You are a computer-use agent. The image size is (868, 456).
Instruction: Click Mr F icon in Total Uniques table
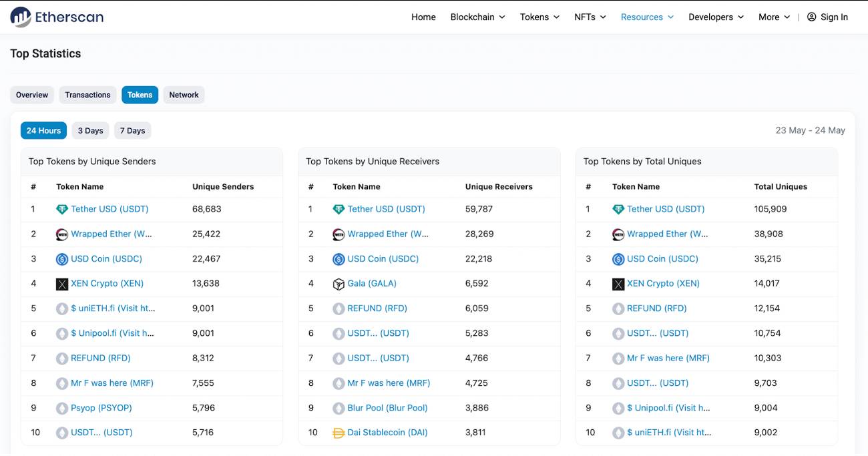618,358
